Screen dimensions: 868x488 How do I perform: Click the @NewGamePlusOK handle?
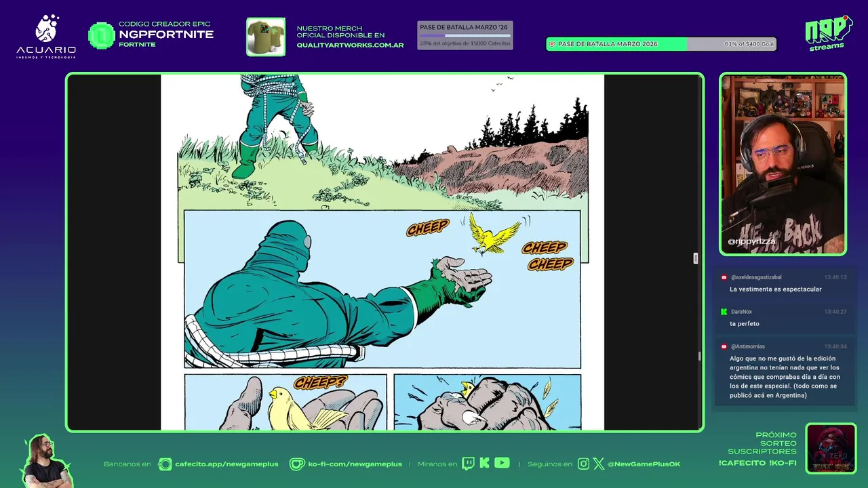tap(644, 464)
